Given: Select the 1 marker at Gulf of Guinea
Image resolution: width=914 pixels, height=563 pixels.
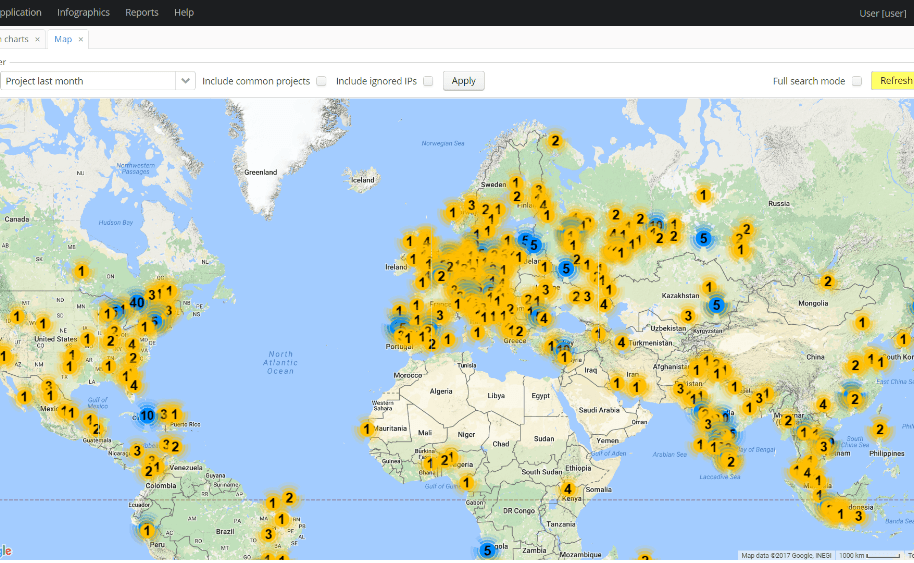Looking at the screenshot, I should coord(466,483).
